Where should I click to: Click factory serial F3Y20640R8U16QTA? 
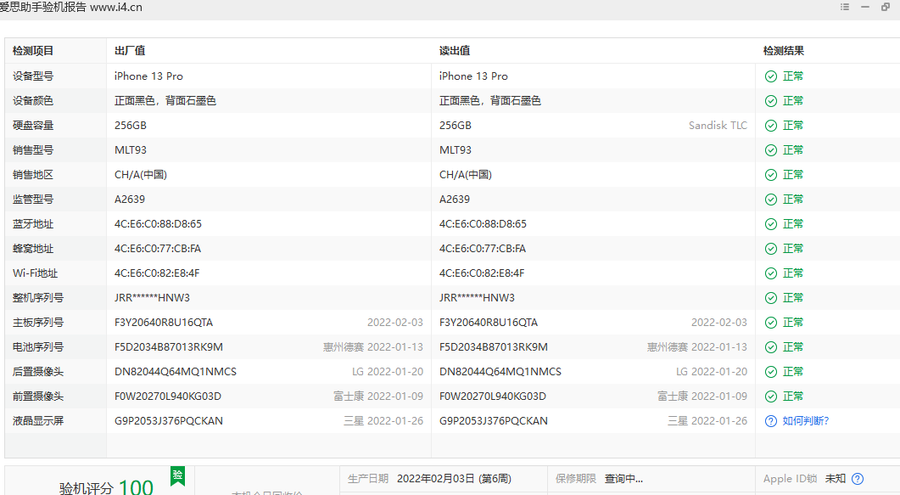click(164, 323)
